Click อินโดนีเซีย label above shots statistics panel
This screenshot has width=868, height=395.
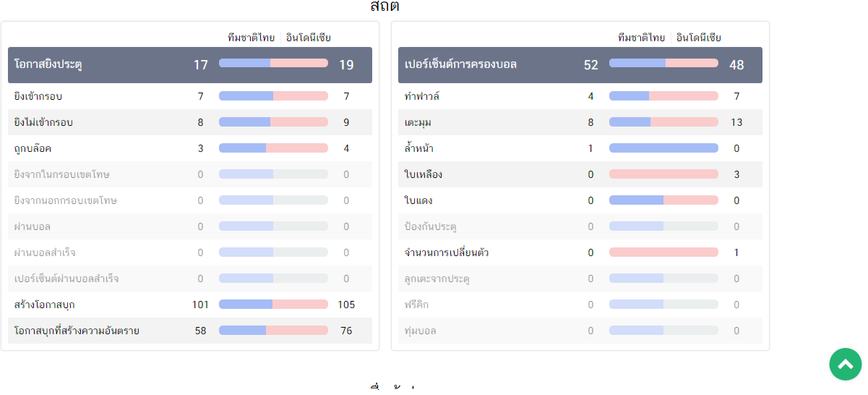coord(309,38)
